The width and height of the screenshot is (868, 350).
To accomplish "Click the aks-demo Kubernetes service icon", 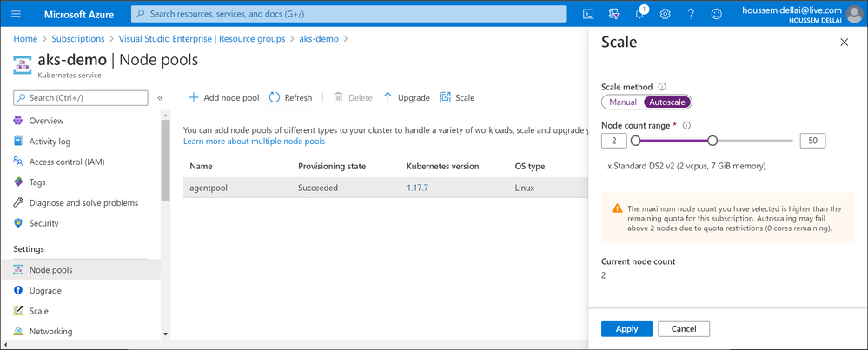I will (23, 63).
